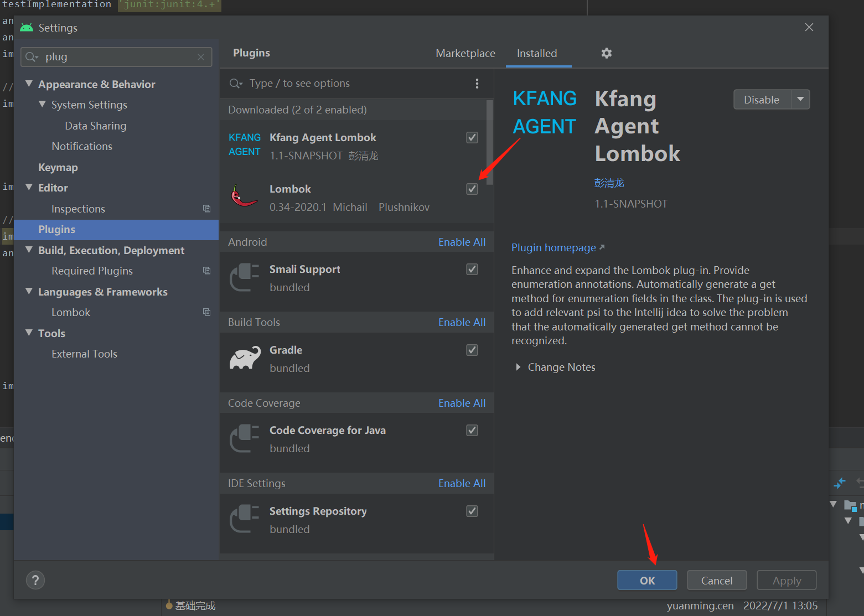The width and height of the screenshot is (864, 616).
Task: Click the plugin list vertical scrollbar
Action: coord(490,143)
